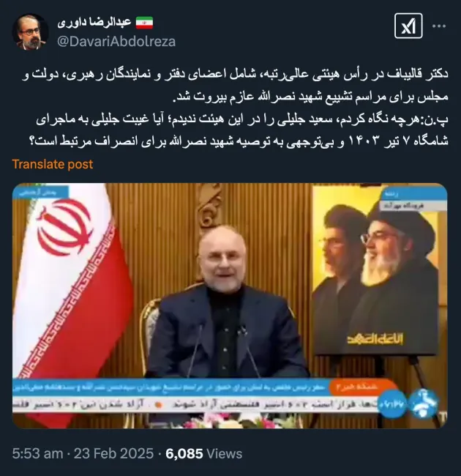View the 6,085 Views count
Screen dimensions: 461x476
coord(204,454)
